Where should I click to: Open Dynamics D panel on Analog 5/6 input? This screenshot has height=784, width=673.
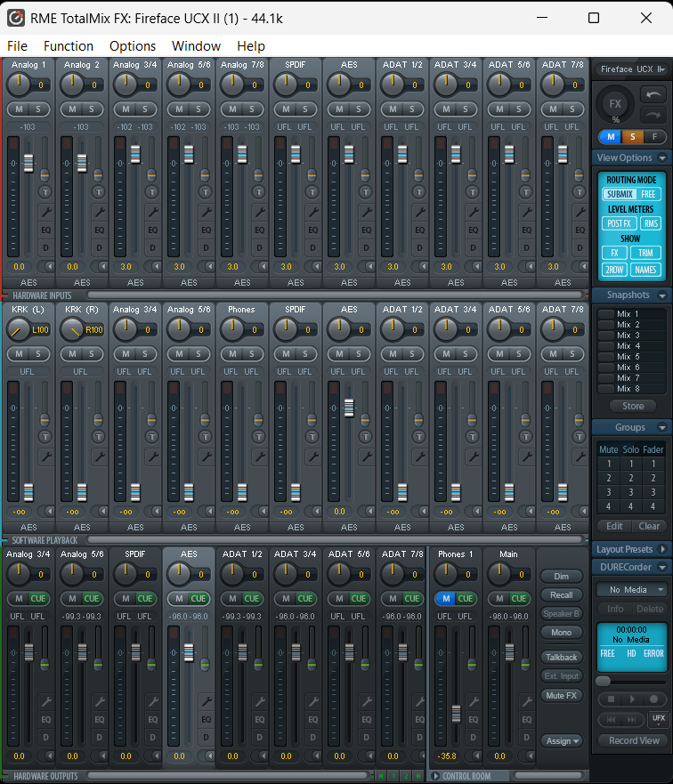click(206, 247)
